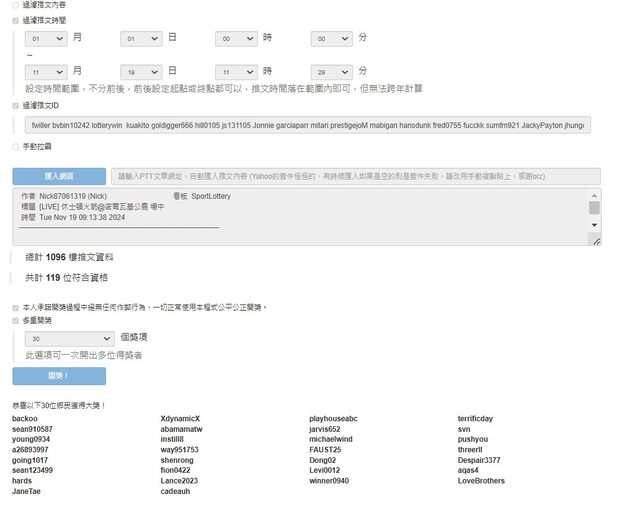Toggle the 過濾推文時間 checkbox

coord(15,20)
